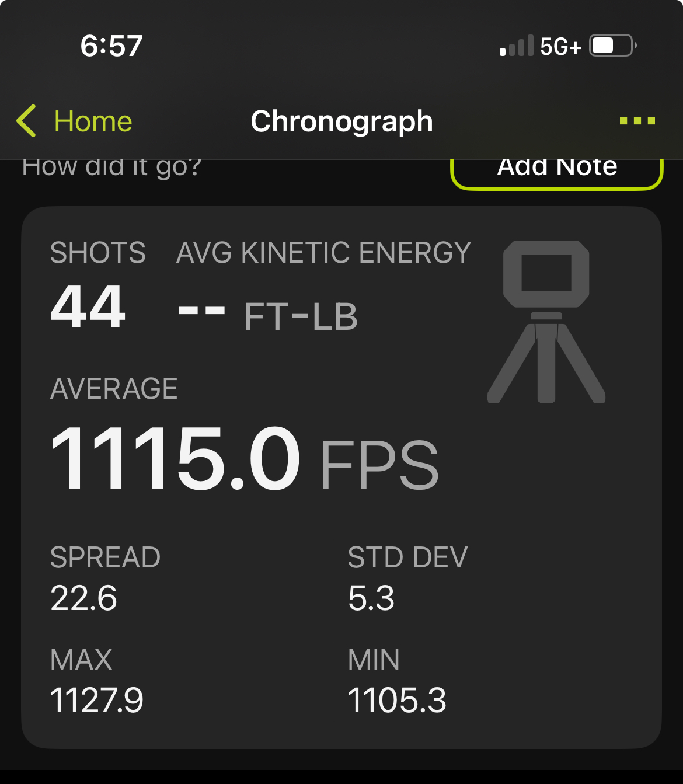Tap the chronograph tripod device icon

546,322
